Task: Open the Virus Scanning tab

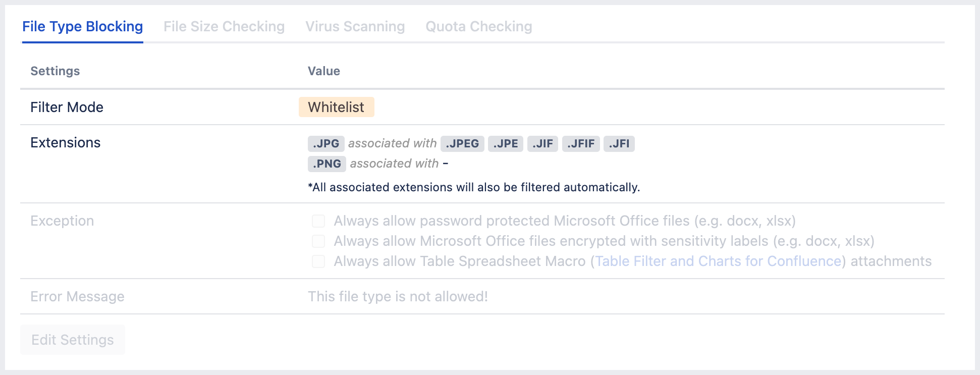Action: click(x=355, y=26)
